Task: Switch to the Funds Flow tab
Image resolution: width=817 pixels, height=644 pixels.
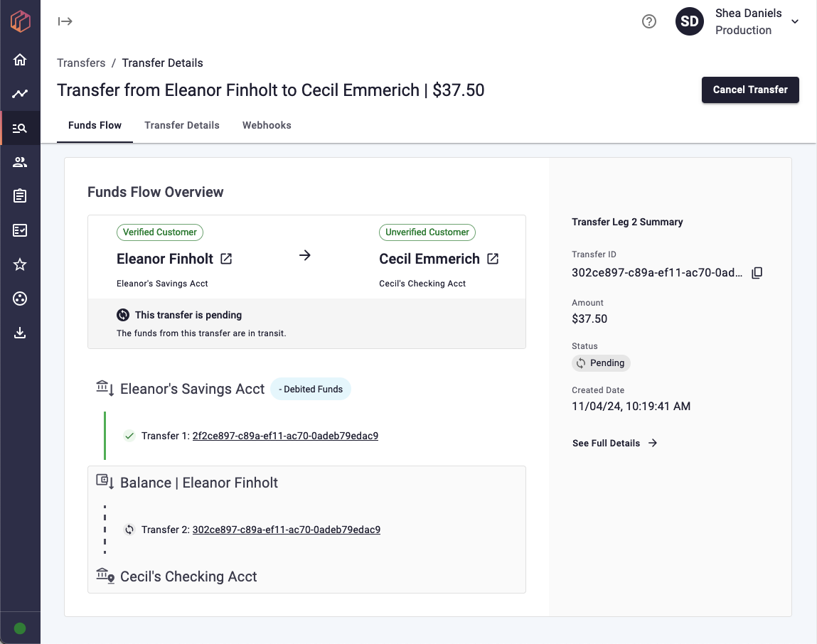Action: (x=95, y=126)
